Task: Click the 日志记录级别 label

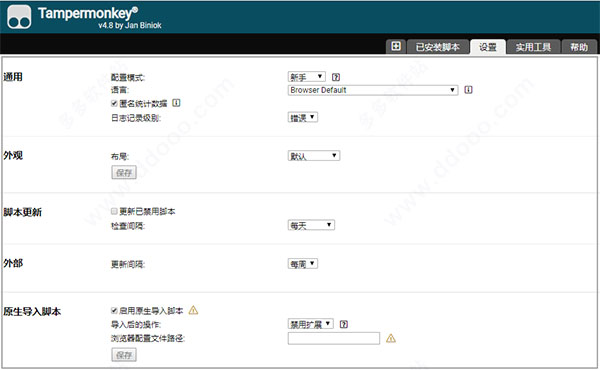Action: [136, 118]
